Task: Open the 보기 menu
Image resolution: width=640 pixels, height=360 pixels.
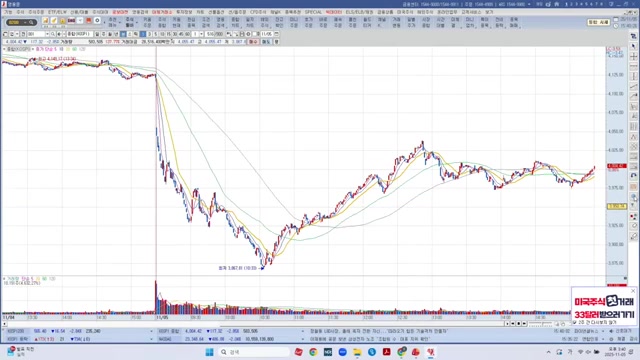Action: pyautogui.click(x=489, y=12)
